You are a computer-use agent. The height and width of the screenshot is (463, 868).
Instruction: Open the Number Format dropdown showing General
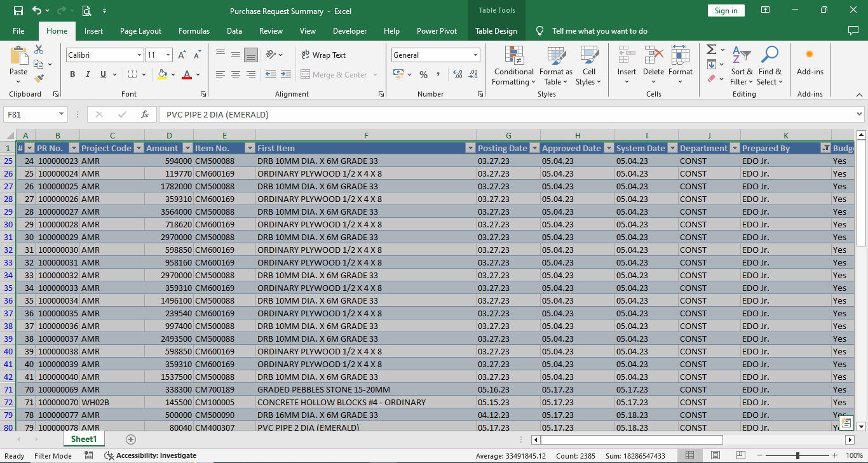[x=475, y=55]
